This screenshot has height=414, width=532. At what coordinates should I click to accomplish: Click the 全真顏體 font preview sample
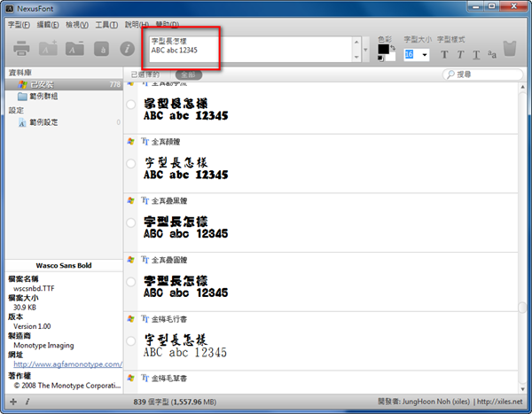(x=185, y=168)
